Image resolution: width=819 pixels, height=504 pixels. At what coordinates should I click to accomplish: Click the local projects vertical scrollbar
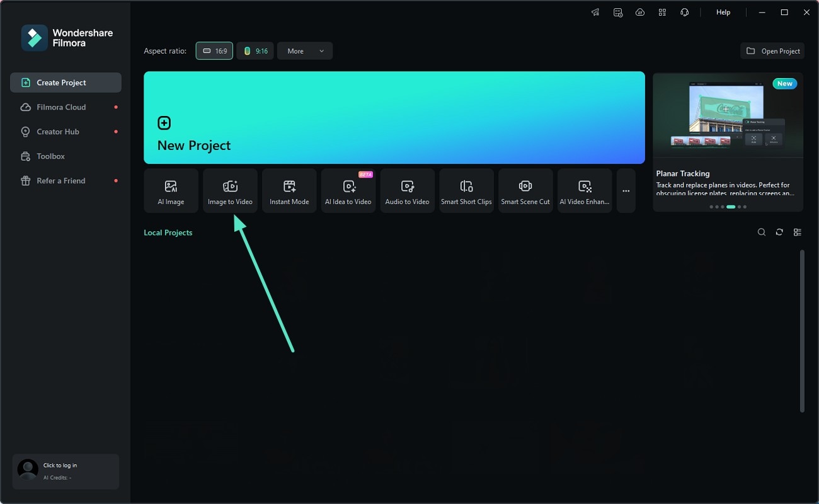pyautogui.click(x=802, y=331)
